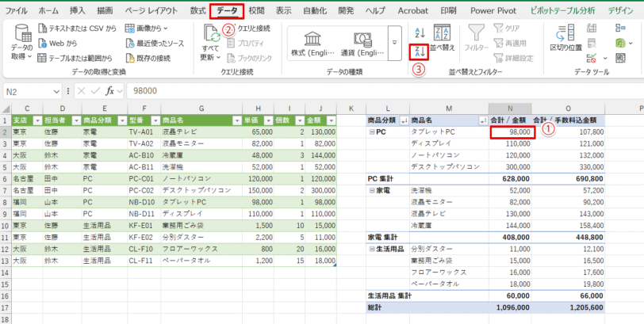This screenshot has height=324, width=644.
Task: Open pivot 商品分類 sort dropdown in column L
Action: (x=404, y=120)
